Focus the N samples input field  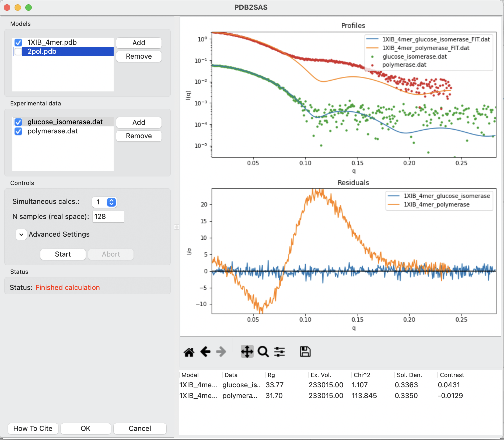108,217
